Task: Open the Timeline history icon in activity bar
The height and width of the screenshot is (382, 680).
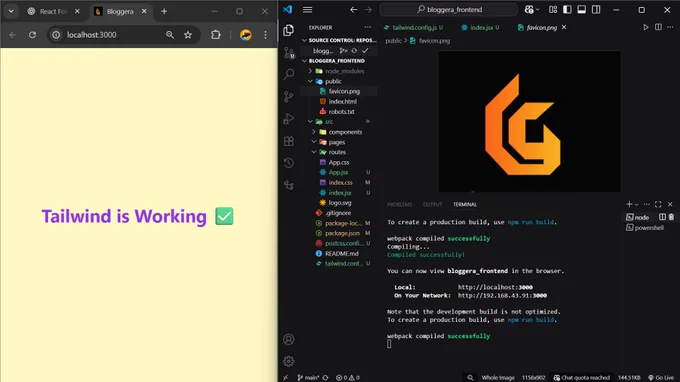Action: pos(288,163)
